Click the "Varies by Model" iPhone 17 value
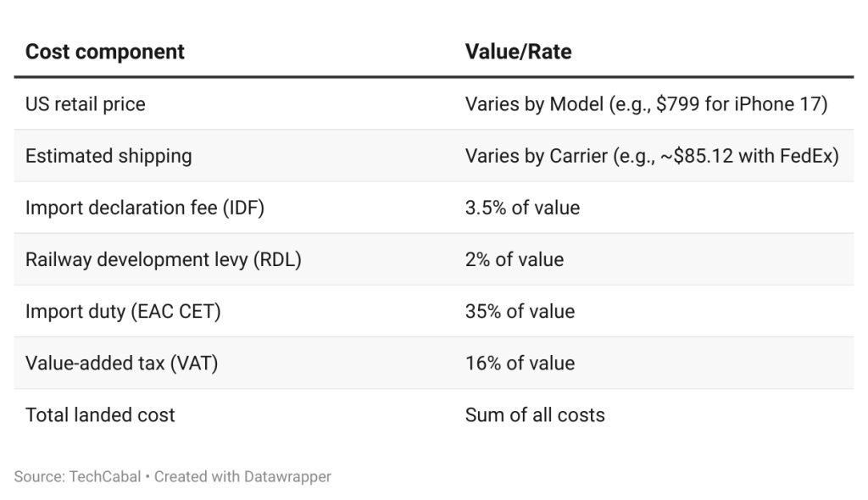 pyautogui.click(x=646, y=104)
